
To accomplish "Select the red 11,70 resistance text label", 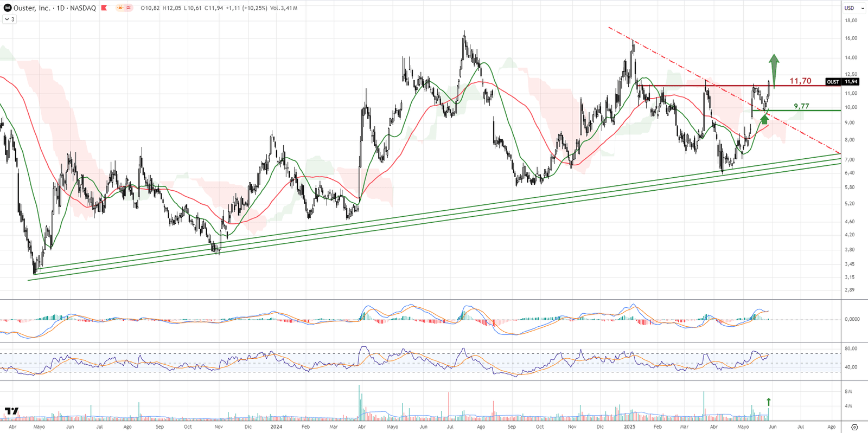I will click(x=800, y=81).
